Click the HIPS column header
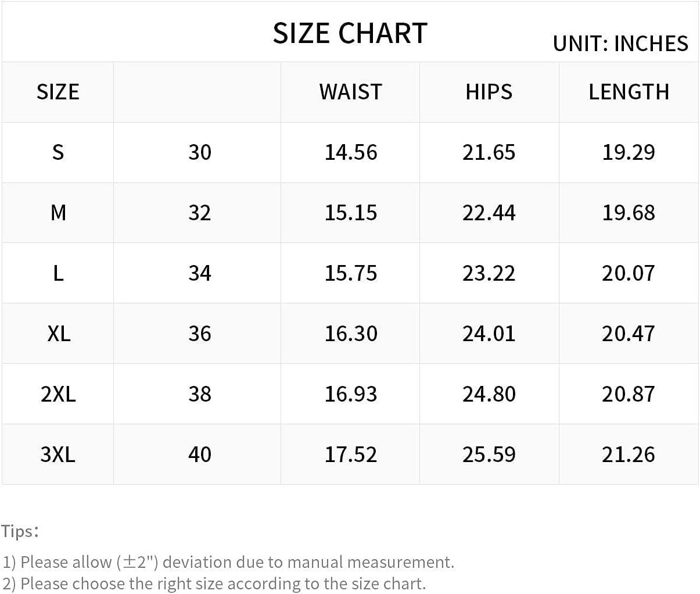 [x=489, y=92]
